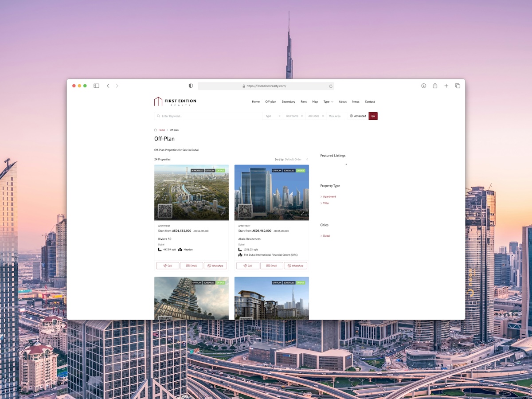Go to the Secondary menu item
This screenshot has height=399, width=532.
[288, 102]
